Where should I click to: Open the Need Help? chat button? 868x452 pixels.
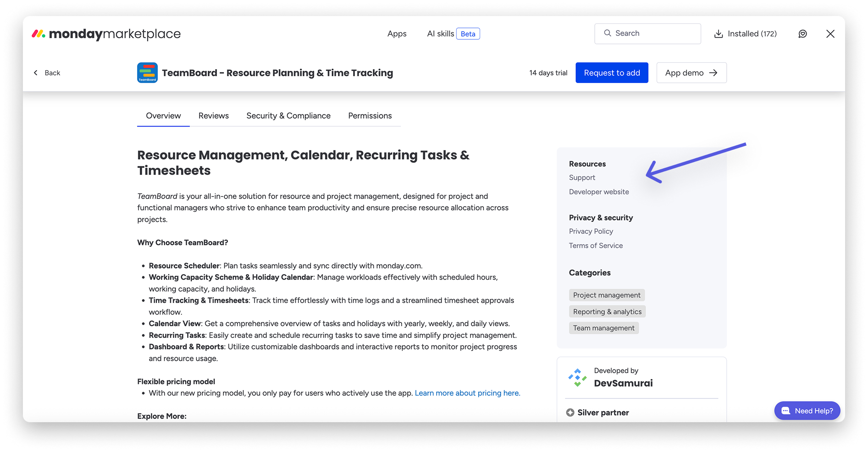(807, 411)
